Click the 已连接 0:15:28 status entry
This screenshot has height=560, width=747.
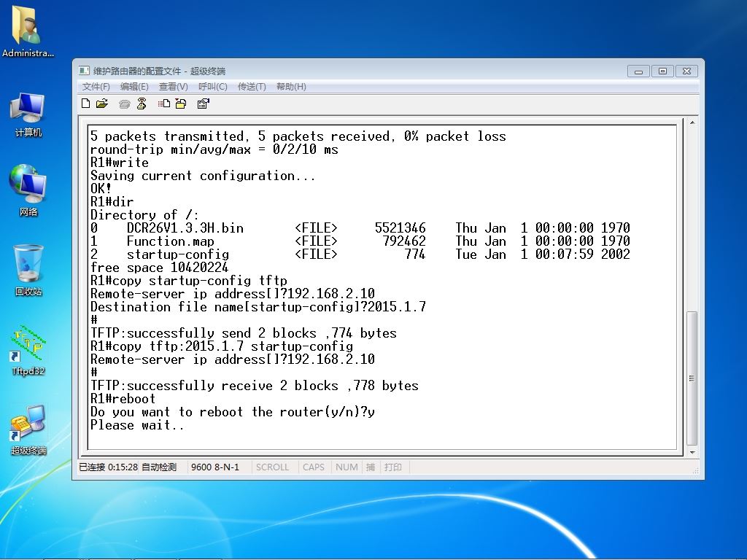pyautogui.click(x=109, y=467)
